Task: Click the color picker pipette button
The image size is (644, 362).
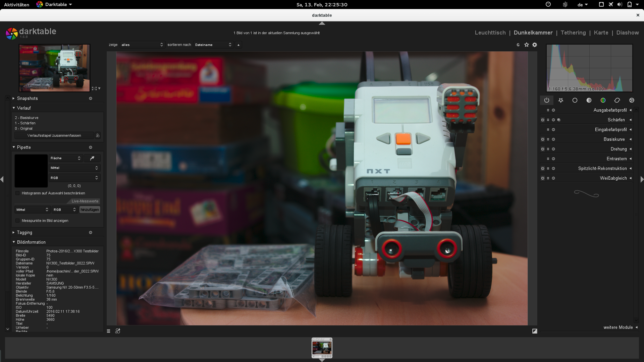Action: [92, 158]
